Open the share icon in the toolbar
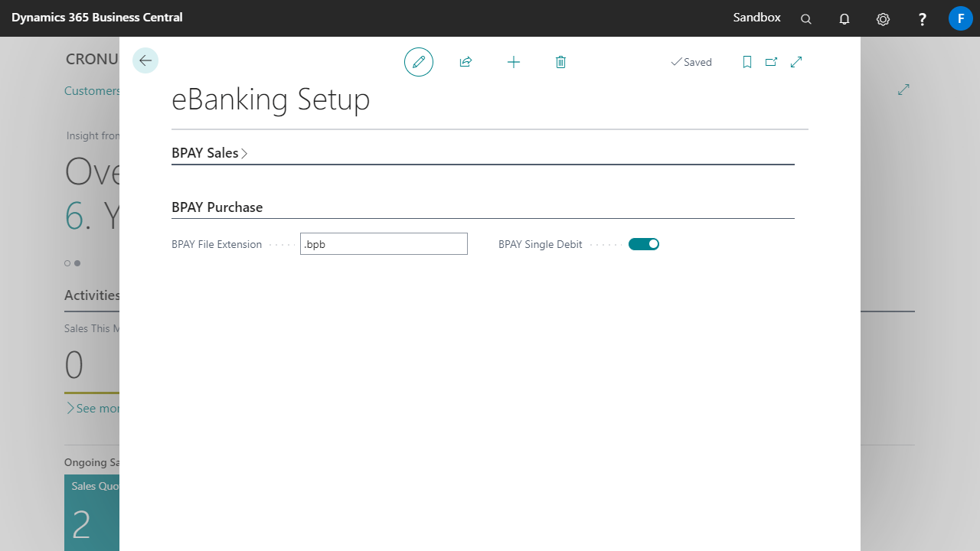Image resolution: width=980 pixels, height=551 pixels. pyautogui.click(x=465, y=62)
